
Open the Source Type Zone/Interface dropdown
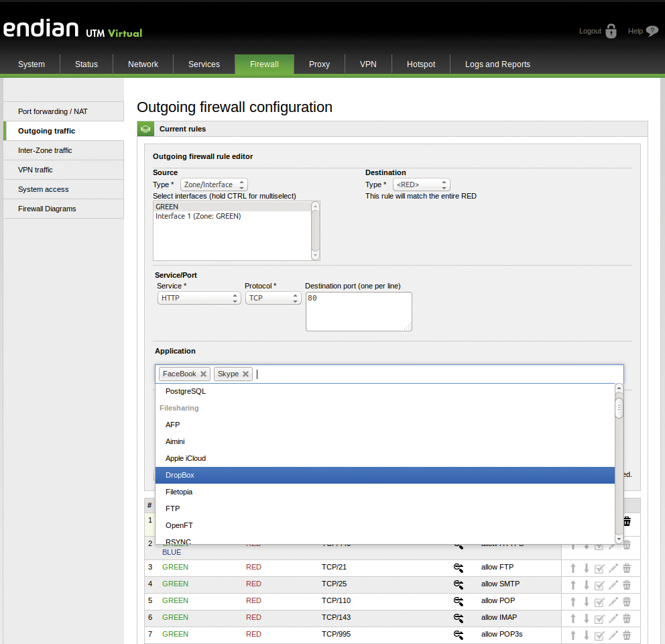[x=214, y=184]
